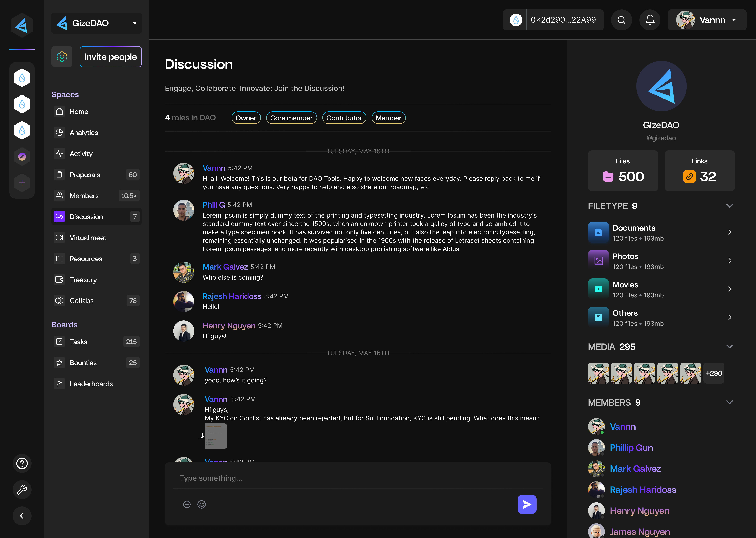Collapse the MEMBERS section chevron

tap(729, 402)
